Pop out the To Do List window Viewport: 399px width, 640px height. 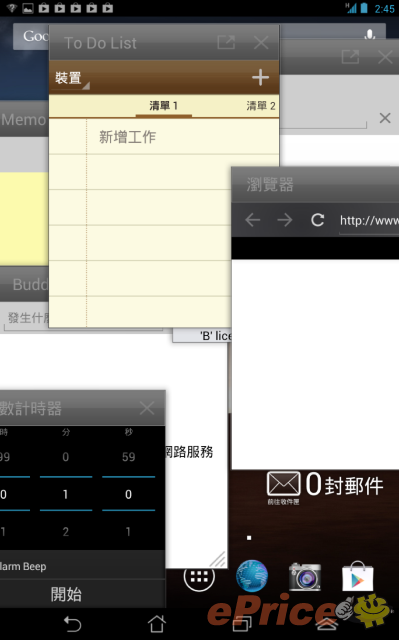226,42
